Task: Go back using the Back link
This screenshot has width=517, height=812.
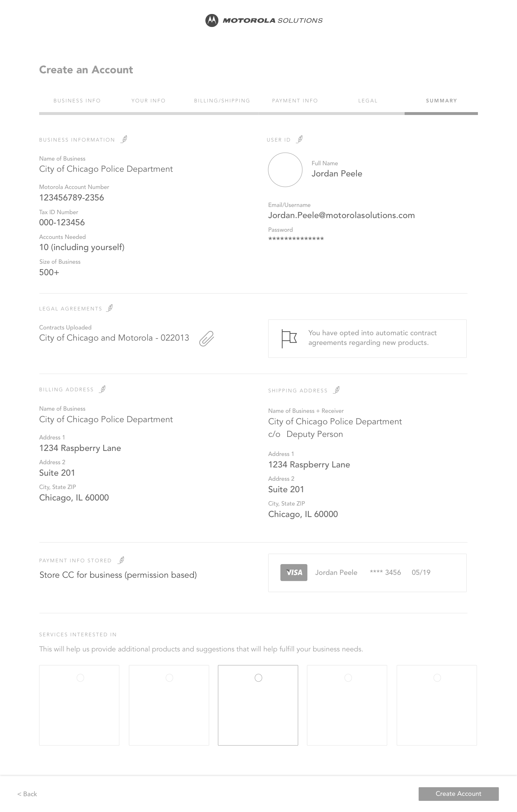Action: pos(27,794)
